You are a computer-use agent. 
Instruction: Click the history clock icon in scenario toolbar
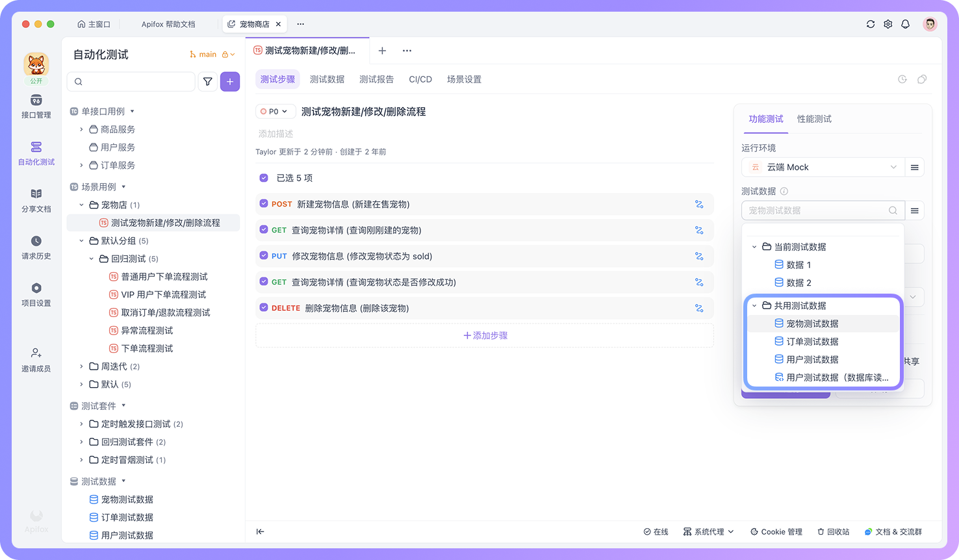(902, 79)
